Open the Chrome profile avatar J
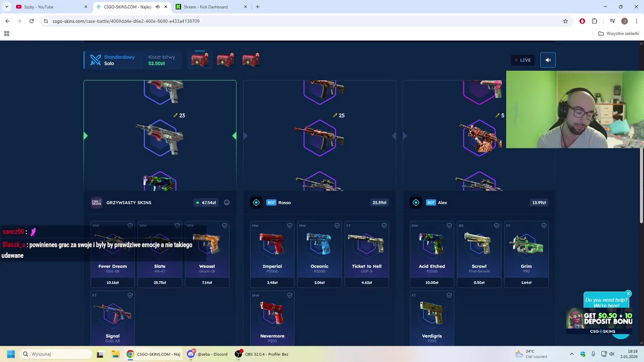This screenshot has width=644, height=362. click(x=624, y=21)
